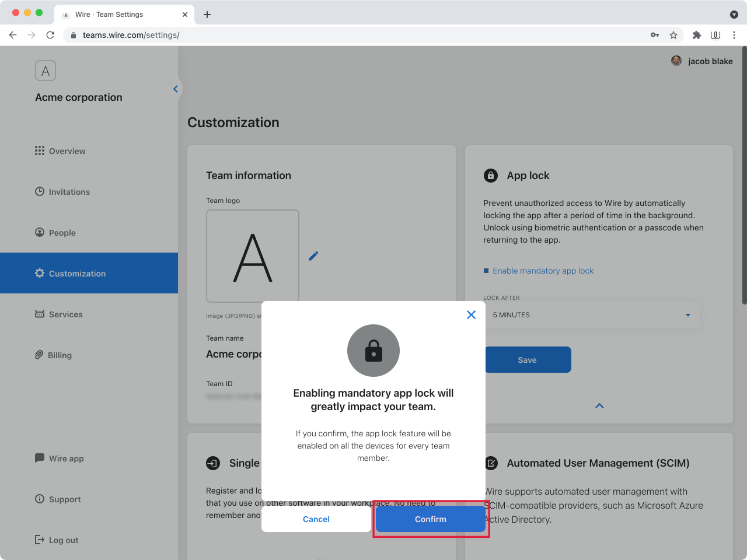Log out of the team account

coord(64,540)
